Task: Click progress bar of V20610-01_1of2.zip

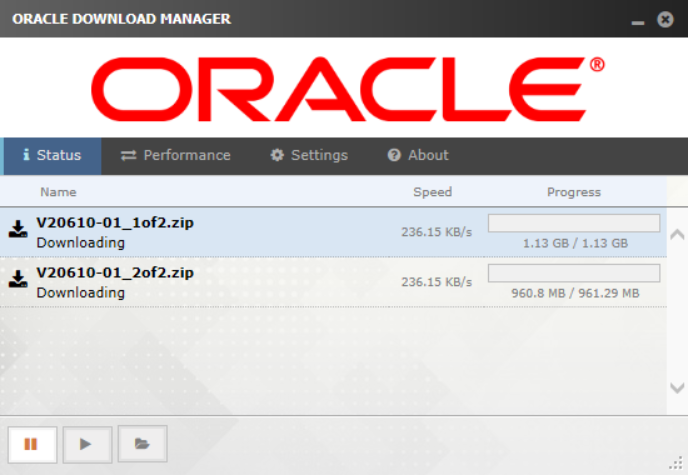Action: coord(574,223)
